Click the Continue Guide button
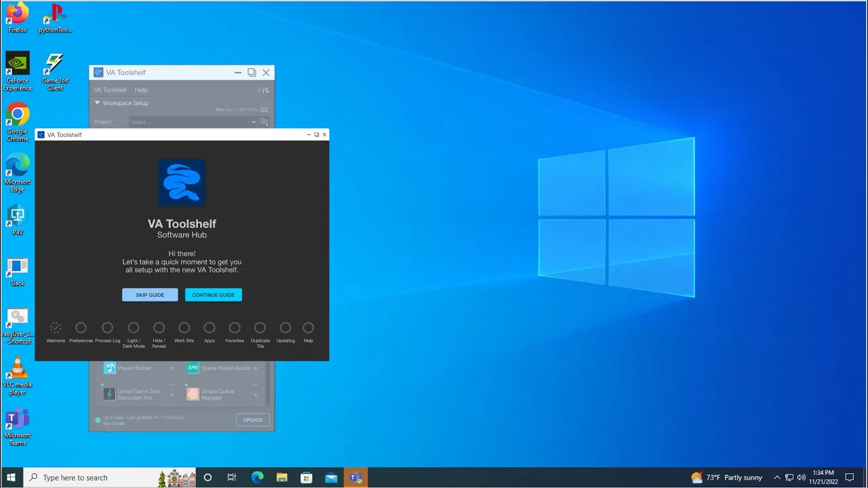 click(x=214, y=295)
